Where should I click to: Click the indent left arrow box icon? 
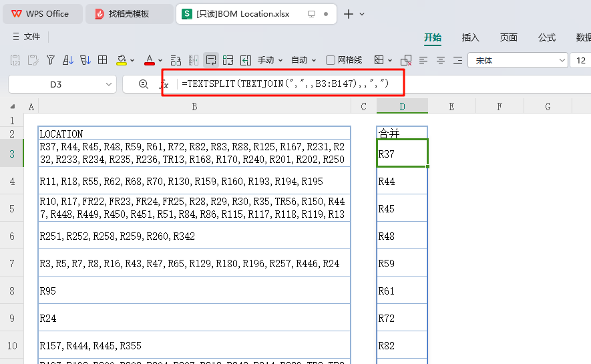coord(246,60)
